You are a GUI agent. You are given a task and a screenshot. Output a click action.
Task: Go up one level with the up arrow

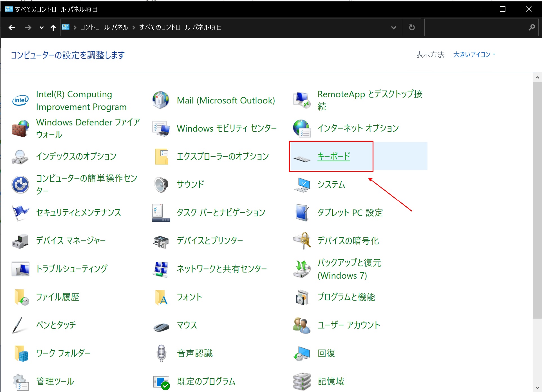tap(53, 28)
